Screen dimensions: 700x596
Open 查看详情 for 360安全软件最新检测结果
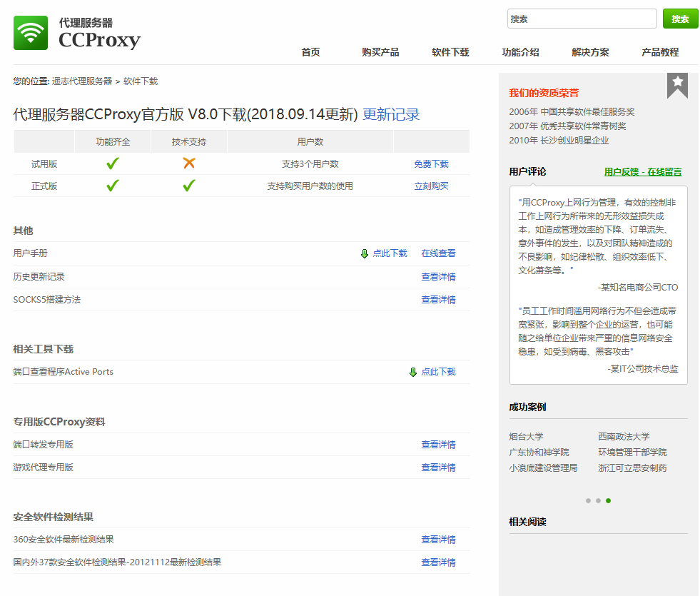(x=438, y=540)
